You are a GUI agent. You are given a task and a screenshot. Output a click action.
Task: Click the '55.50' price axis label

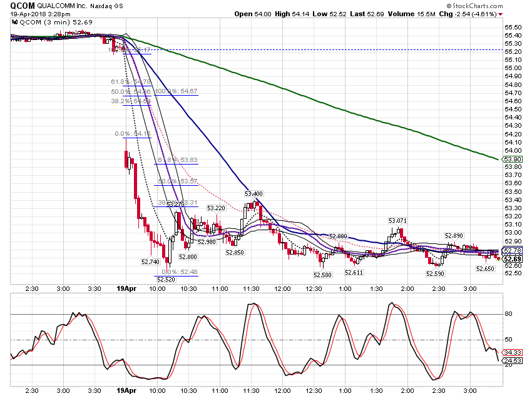(513, 27)
